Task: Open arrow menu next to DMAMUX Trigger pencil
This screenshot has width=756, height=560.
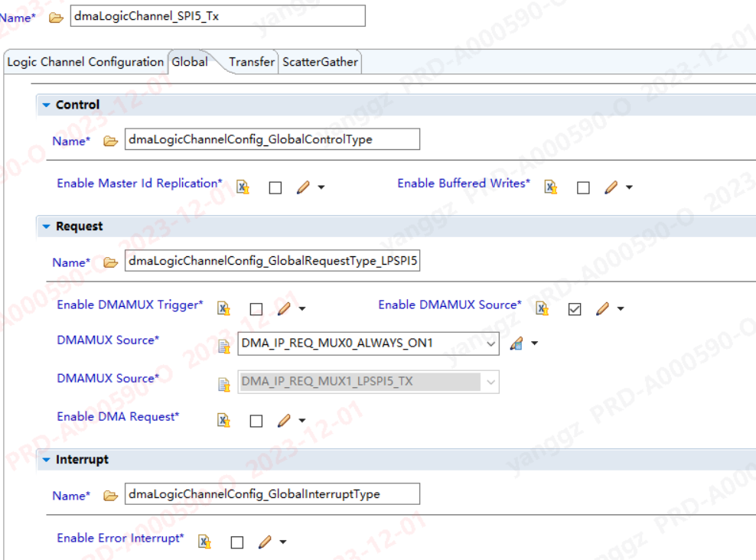Action: point(301,308)
